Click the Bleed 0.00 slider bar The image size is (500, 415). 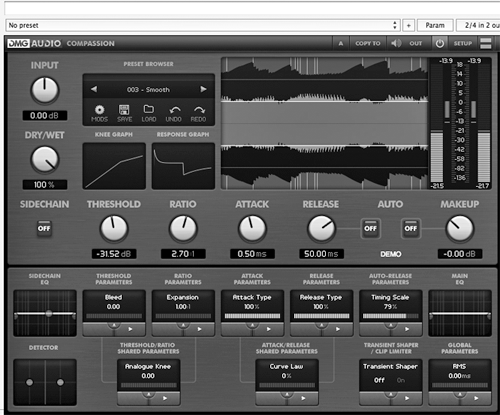[x=114, y=316]
